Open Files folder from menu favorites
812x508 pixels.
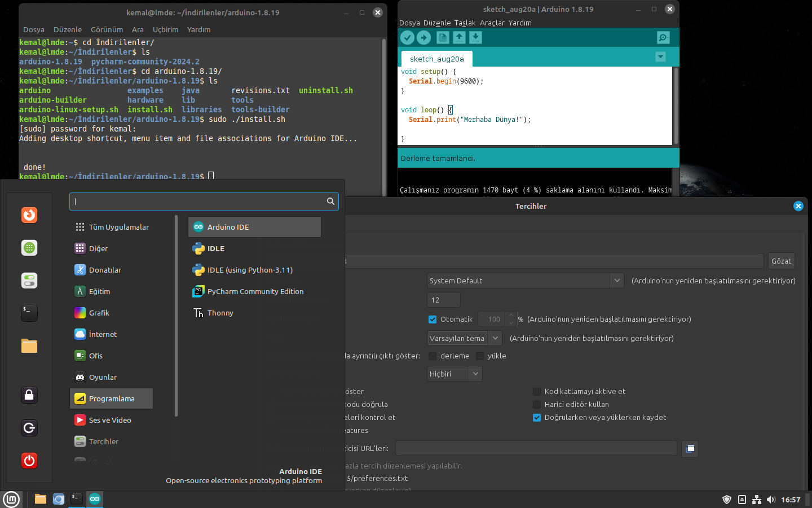click(29, 346)
